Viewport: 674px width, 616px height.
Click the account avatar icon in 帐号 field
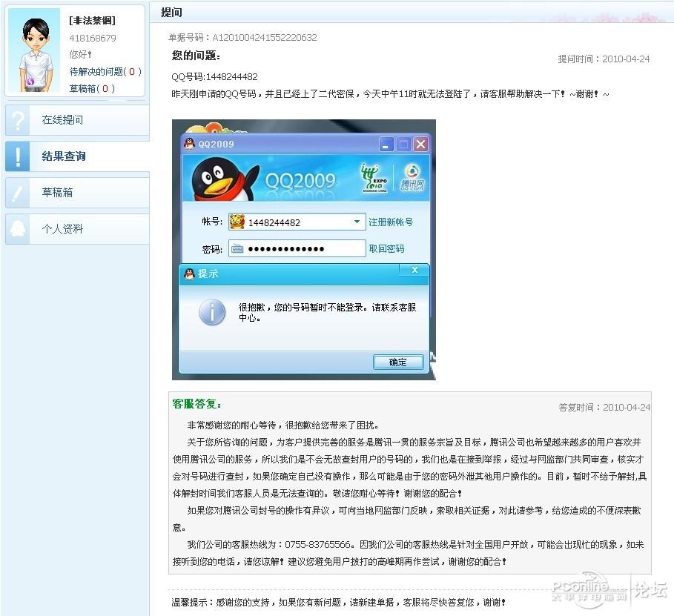tap(237, 222)
